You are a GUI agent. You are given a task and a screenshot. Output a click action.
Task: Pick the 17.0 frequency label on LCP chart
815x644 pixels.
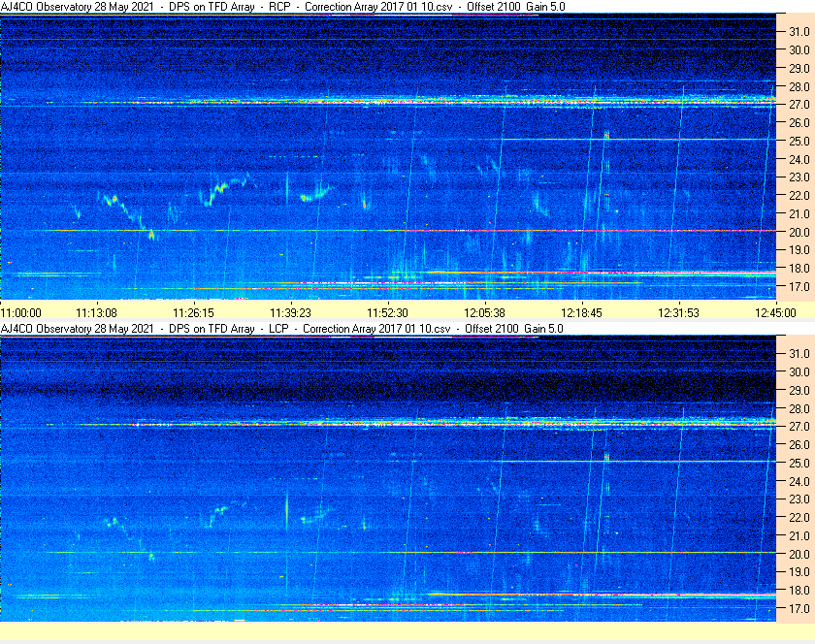coord(799,609)
